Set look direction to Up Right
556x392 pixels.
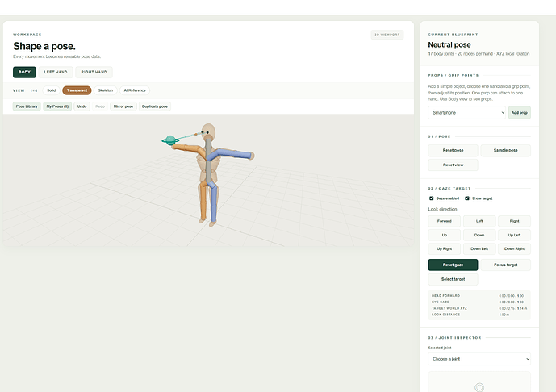tap(445, 248)
